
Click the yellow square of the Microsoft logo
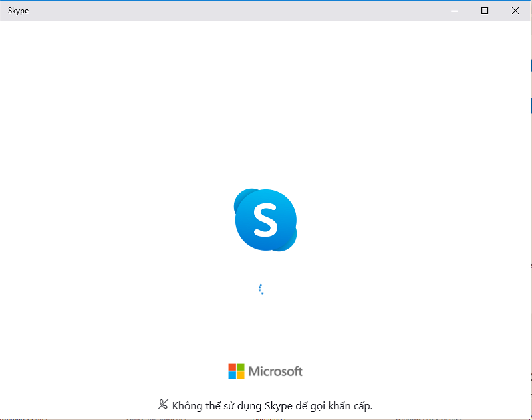pos(241,375)
